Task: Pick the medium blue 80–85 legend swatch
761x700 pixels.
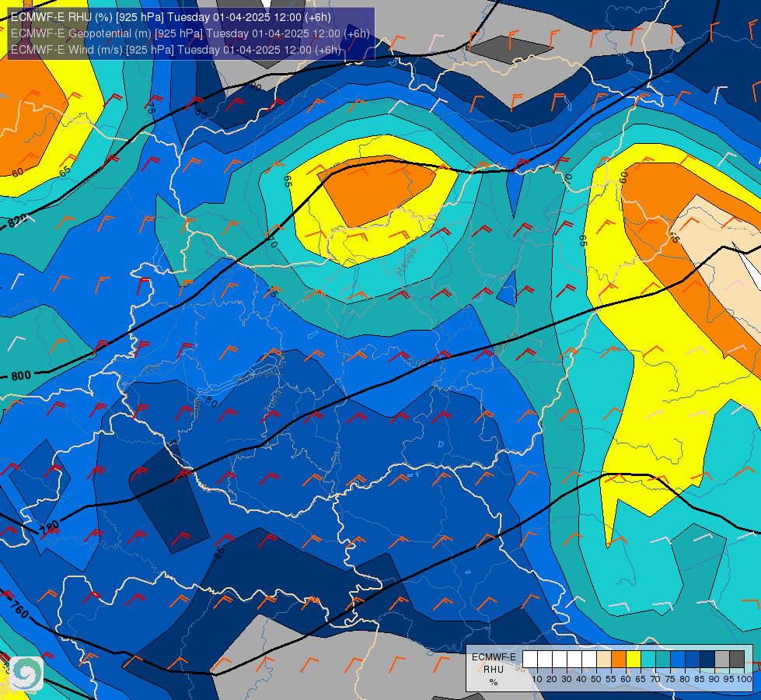Action: [x=693, y=659]
